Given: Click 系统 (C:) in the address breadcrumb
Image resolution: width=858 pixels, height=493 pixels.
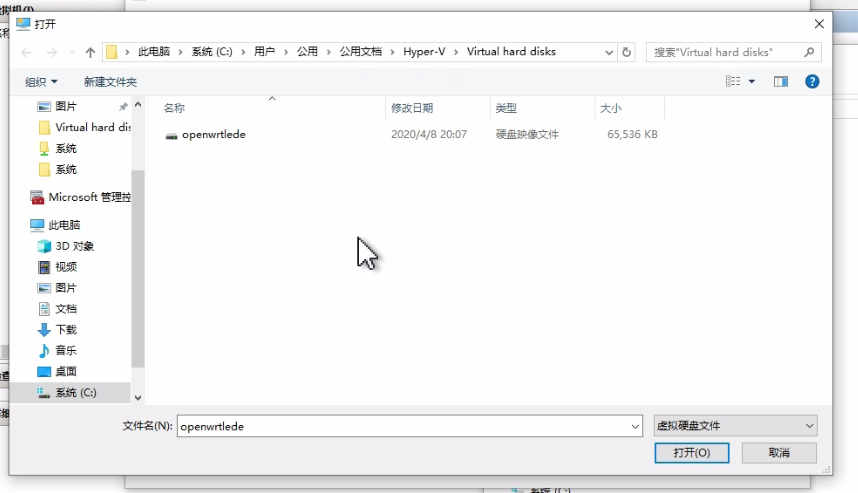Looking at the screenshot, I should pyautogui.click(x=212, y=52).
